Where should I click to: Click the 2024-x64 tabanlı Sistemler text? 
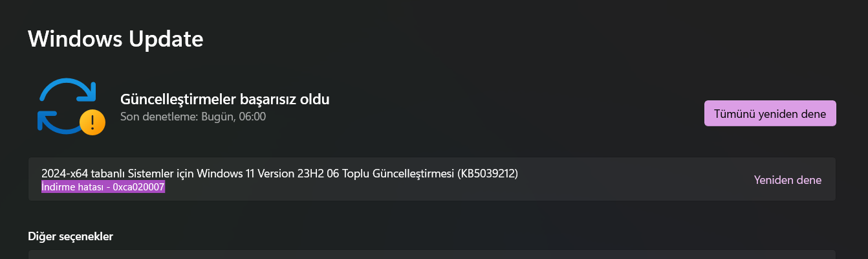[x=108, y=174]
